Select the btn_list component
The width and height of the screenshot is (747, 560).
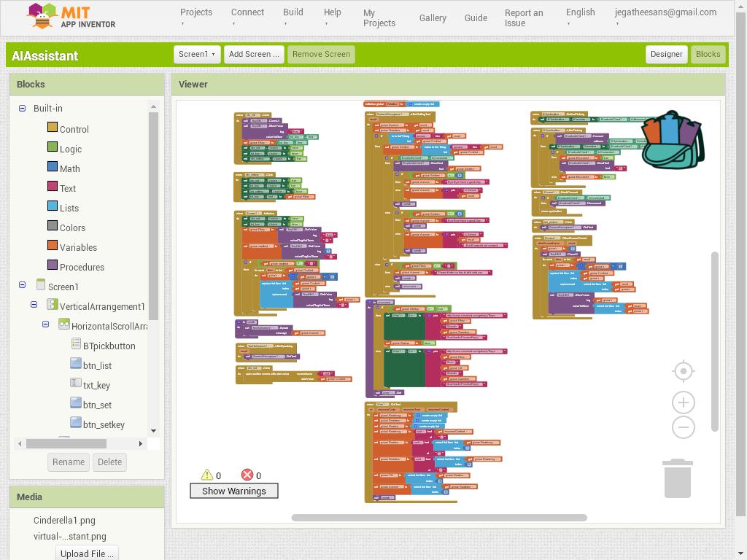[x=97, y=366]
